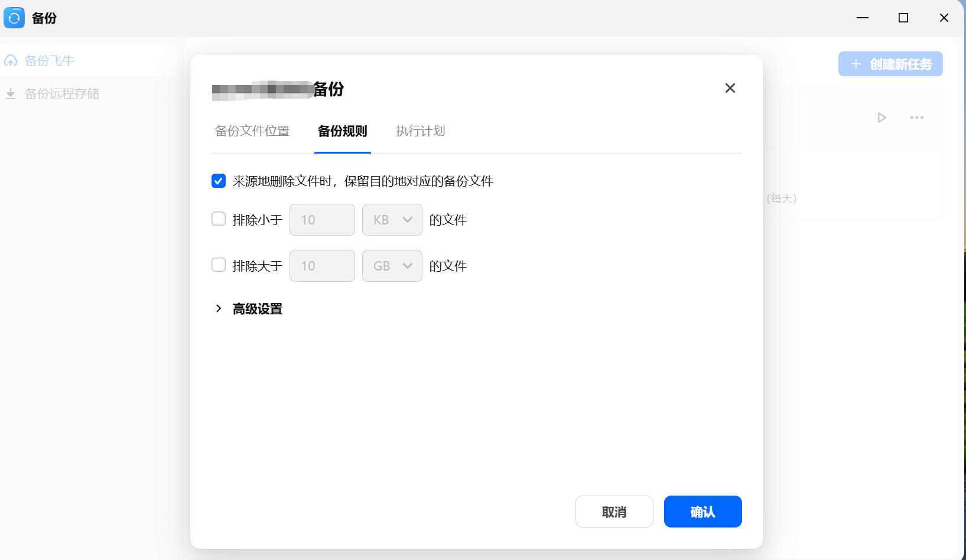The height and width of the screenshot is (560, 966).
Task: Open the ellipsis more-options icon
Action: (916, 118)
